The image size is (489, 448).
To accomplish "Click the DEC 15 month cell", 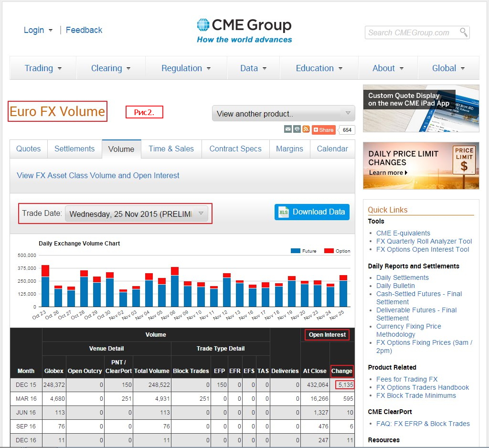I will tap(26, 384).
